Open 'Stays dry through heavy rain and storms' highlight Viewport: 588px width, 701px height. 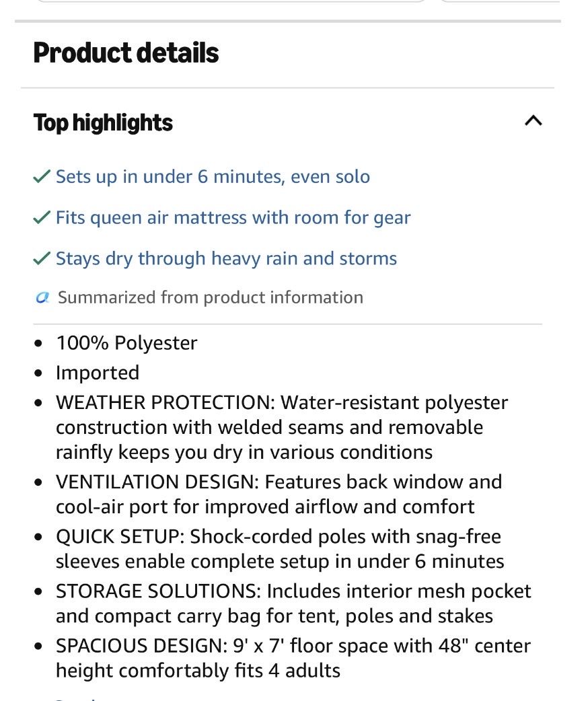pos(226,258)
